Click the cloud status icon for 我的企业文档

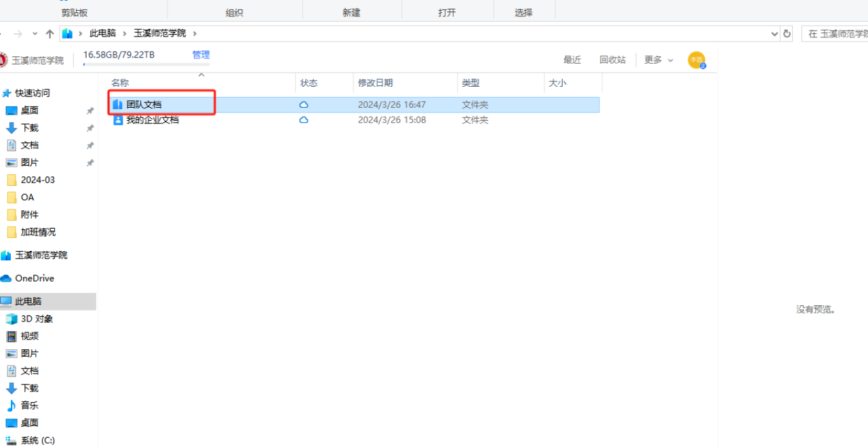pos(304,120)
